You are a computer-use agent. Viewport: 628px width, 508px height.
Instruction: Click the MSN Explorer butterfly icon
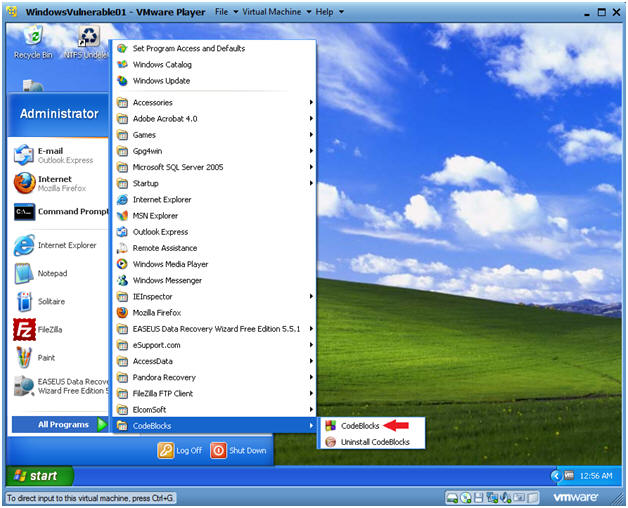pos(122,216)
